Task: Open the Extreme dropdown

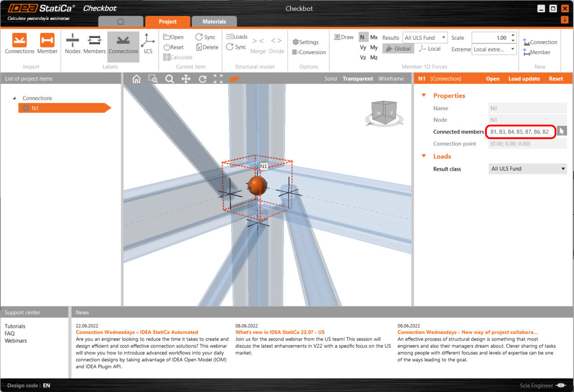Action: pos(494,49)
